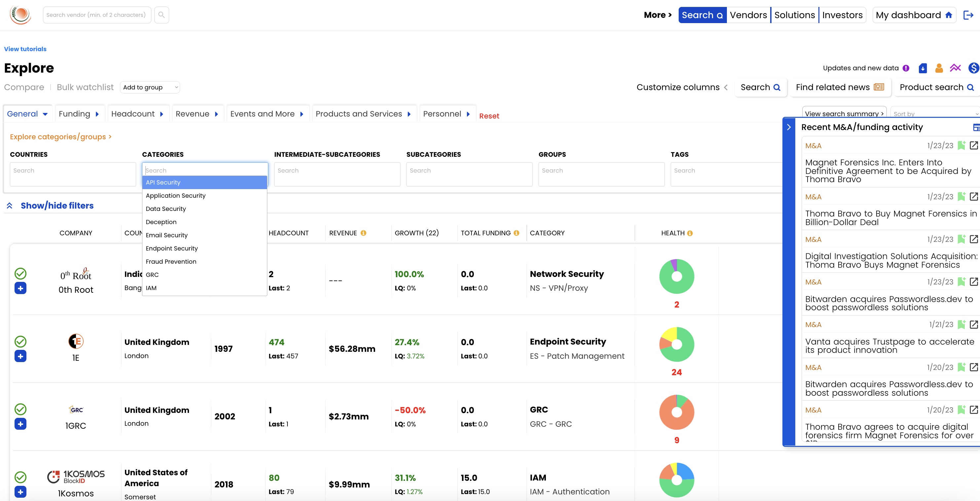
Task: Click the purple trend line icon
Action: point(955,68)
